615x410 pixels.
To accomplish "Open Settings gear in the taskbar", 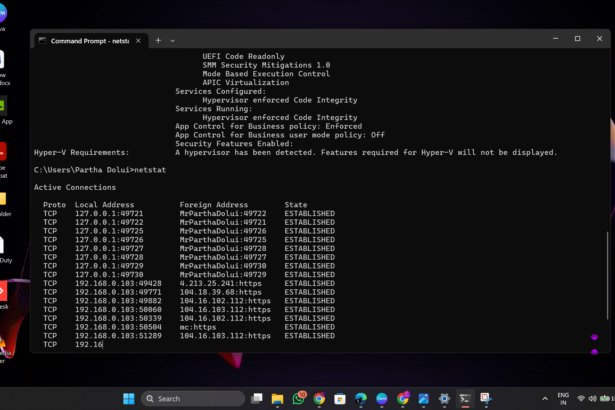I will click(x=444, y=399).
